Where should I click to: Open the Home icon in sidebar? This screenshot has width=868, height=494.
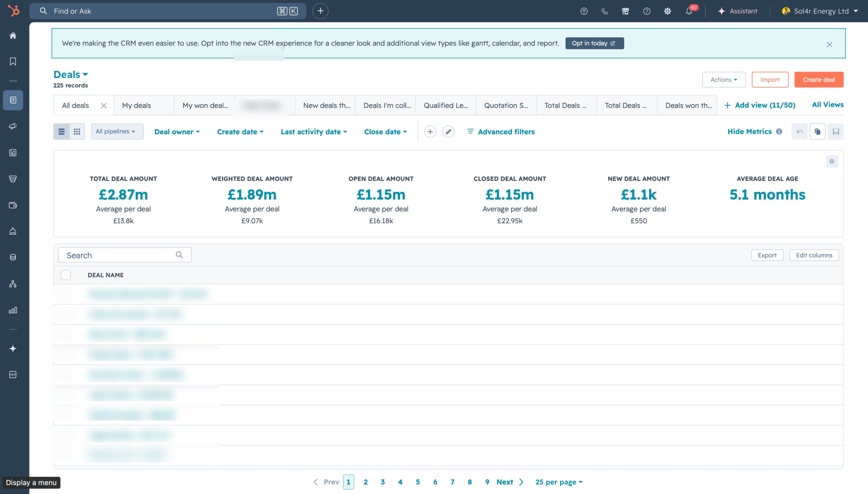(x=13, y=36)
